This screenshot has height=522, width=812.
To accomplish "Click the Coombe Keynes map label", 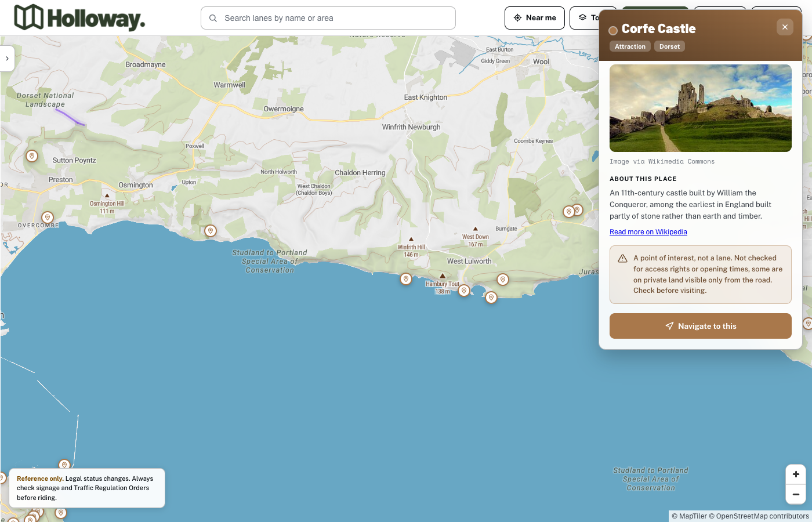I will click(534, 141).
